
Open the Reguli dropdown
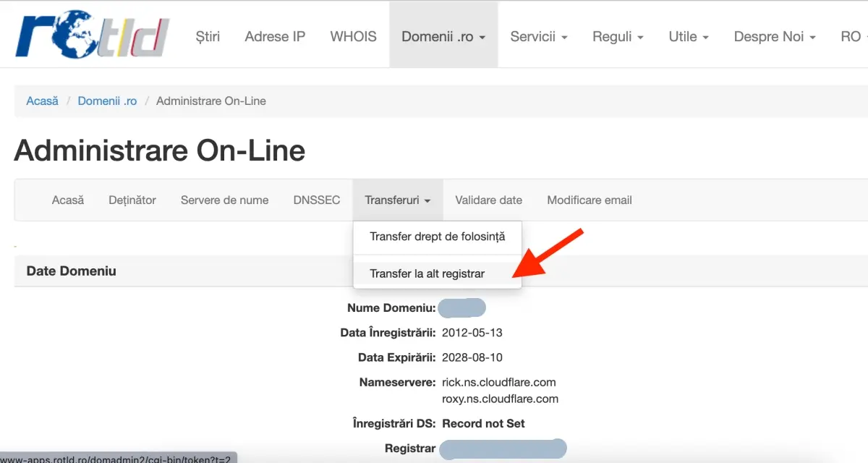tap(618, 36)
